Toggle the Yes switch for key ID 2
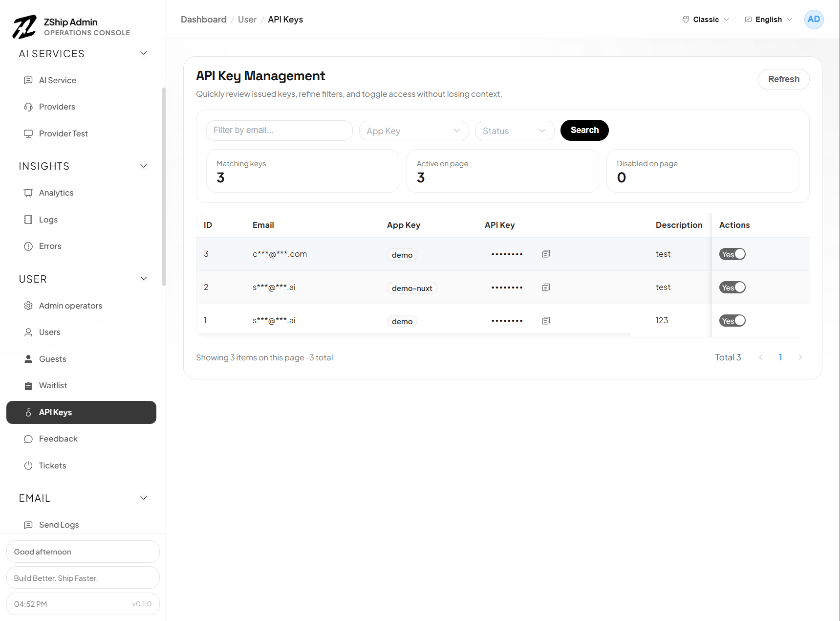840x621 pixels. pyautogui.click(x=732, y=287)
